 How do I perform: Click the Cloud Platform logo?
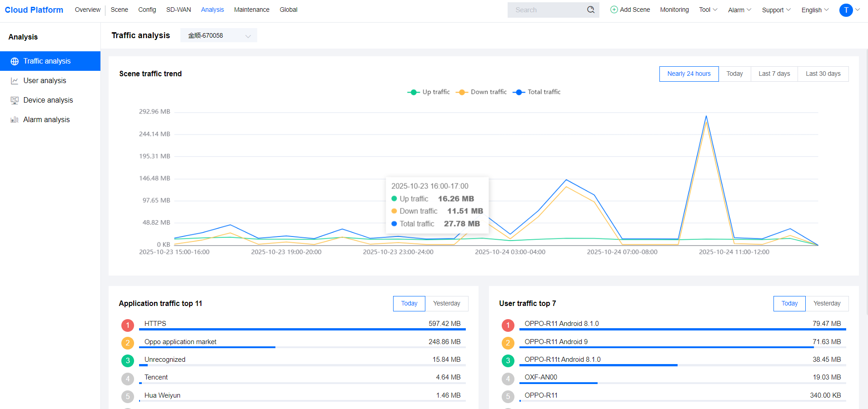coord(34,10)
